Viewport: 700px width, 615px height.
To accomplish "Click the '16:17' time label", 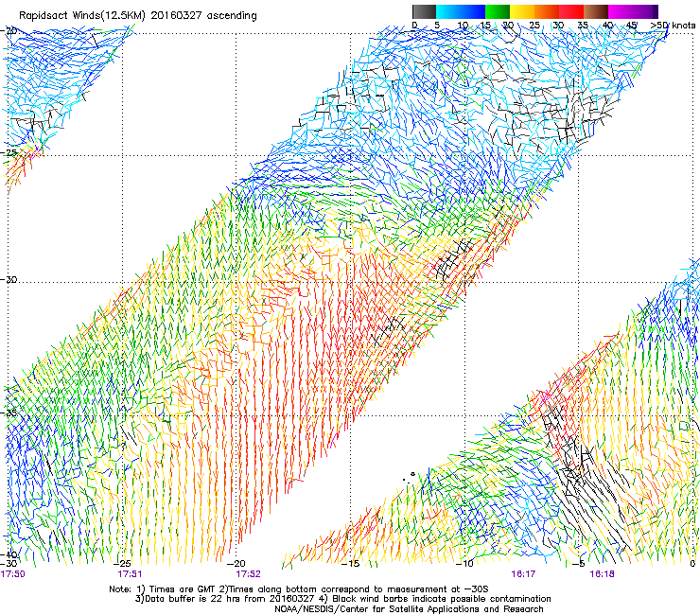I will [523, 574].
